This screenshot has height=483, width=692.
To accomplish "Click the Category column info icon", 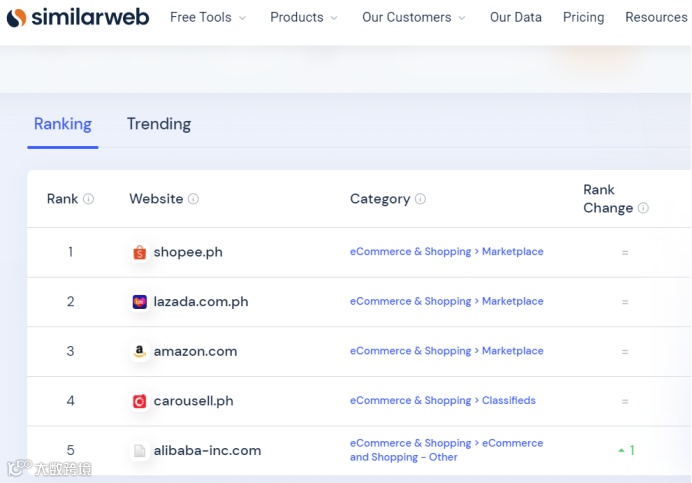I will pos(421,199).
